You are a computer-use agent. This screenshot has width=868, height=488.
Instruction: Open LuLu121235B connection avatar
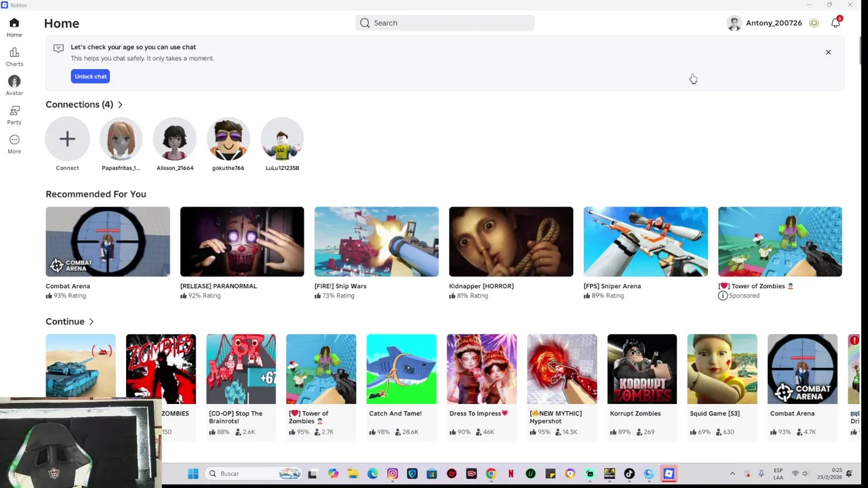[x=282, y=139]
